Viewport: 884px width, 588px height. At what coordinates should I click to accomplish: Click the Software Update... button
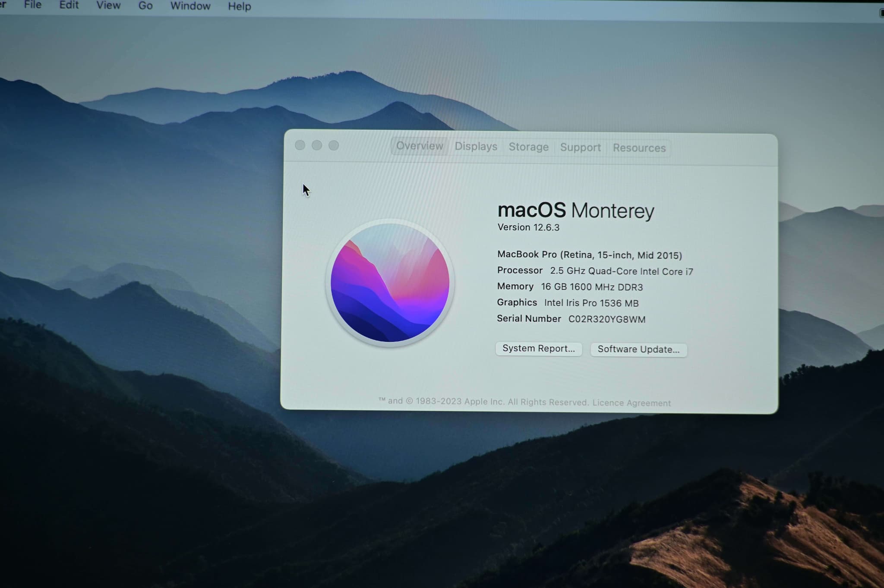pyautogui.click(x=638, y=349)
